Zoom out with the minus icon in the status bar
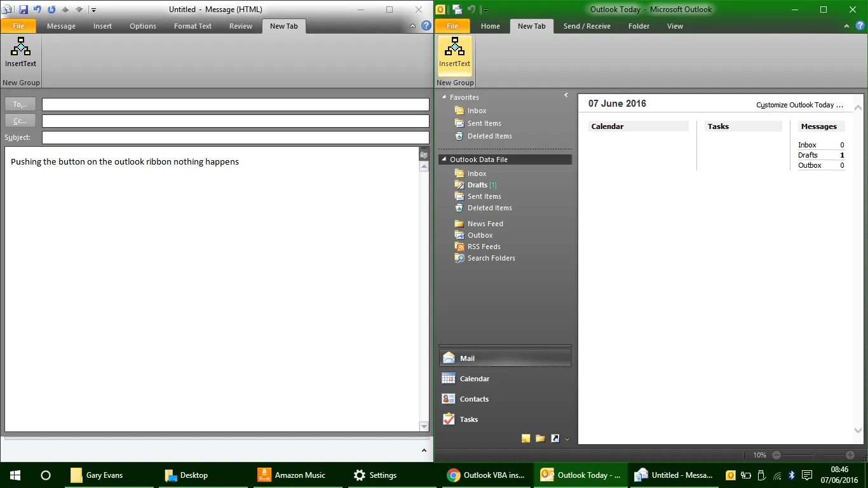The height and width of the screenshot is (488, 868). tap(776, 455)
